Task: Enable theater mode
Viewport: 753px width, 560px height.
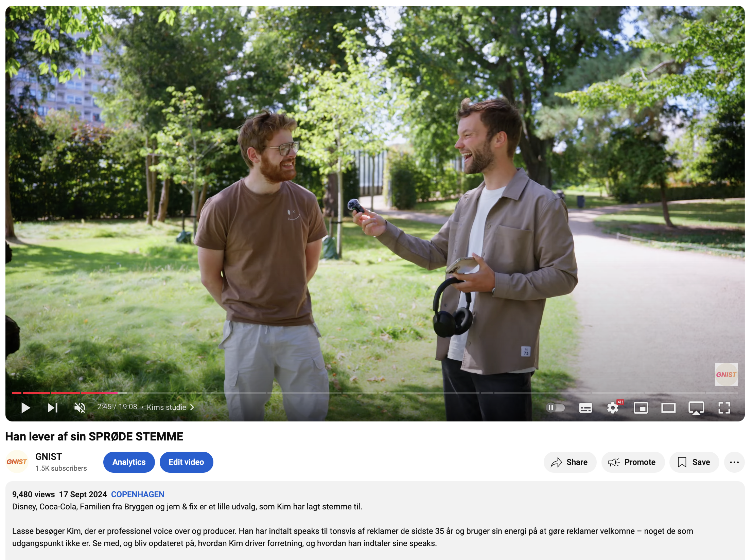Action: 668,408
